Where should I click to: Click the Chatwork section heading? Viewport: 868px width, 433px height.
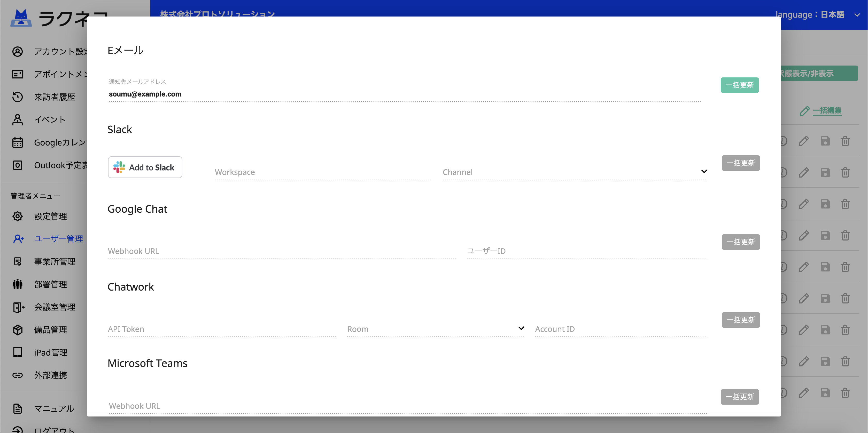pos(131,287)
